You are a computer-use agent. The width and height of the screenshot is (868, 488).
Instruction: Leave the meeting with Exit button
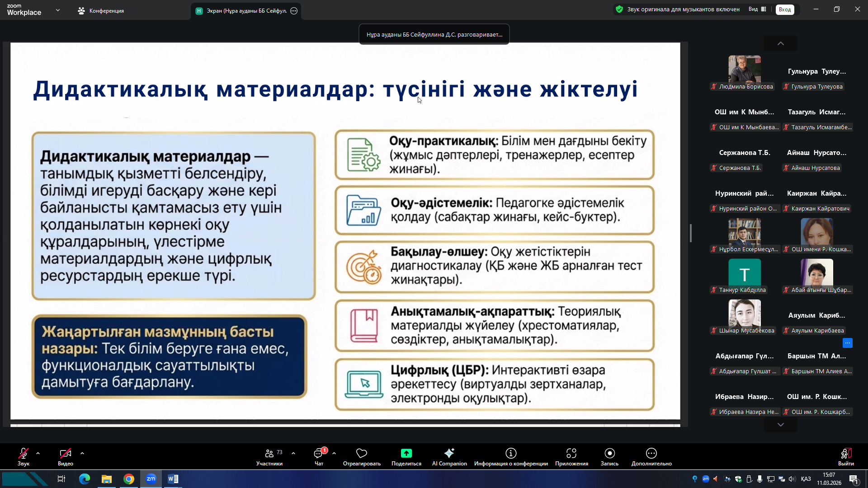846,456
